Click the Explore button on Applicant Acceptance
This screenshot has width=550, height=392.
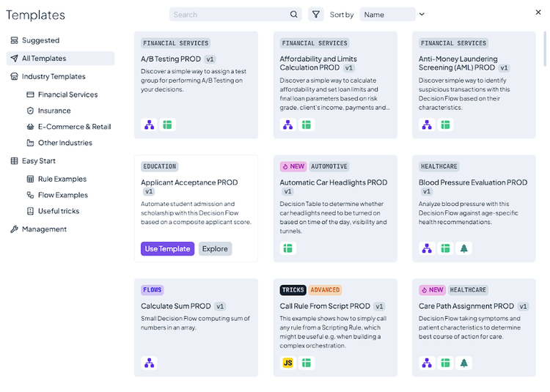[215, 249]
